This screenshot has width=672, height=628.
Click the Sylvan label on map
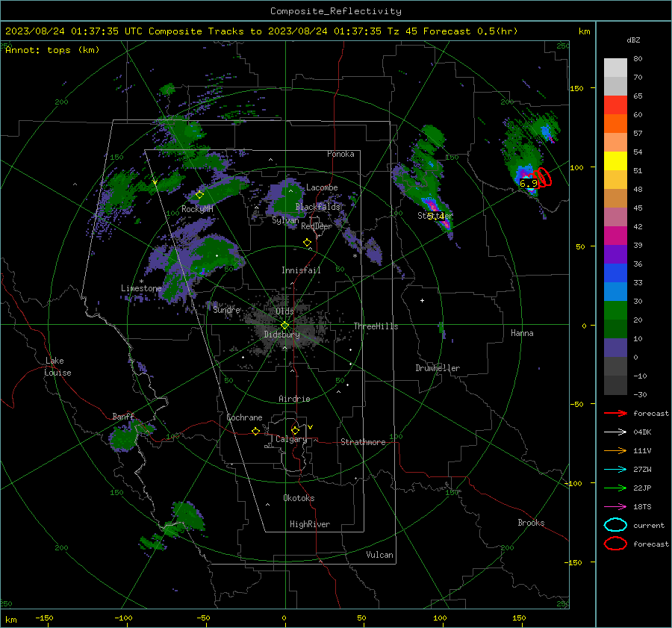pyautogui.click(x=285, y=220)
